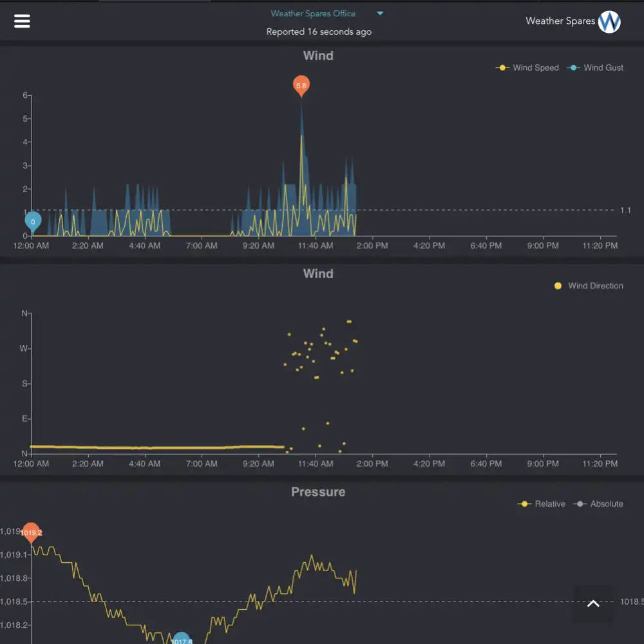
Task: Click the blue 0 minimum wind marker
Action: pyautogui.click(x=33, y=222)
